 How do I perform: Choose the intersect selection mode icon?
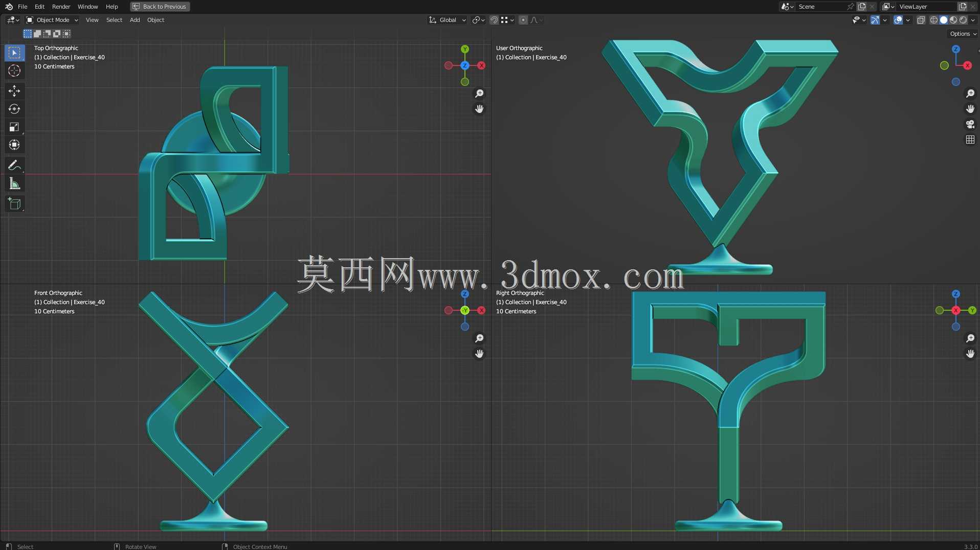(66, 34)
